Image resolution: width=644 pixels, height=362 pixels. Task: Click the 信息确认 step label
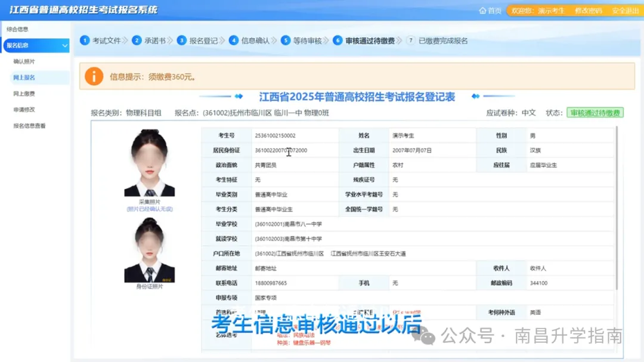tap(255, 41)
